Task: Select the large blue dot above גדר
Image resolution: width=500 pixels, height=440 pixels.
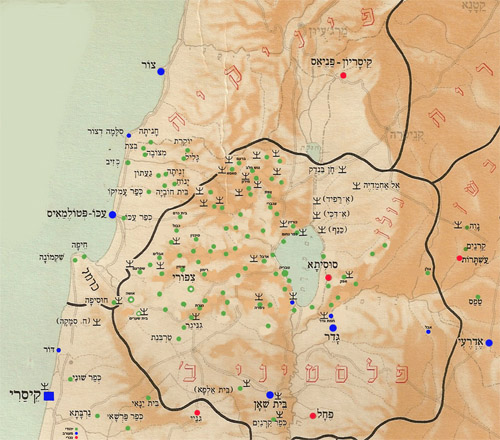Action: click(333, 328)
